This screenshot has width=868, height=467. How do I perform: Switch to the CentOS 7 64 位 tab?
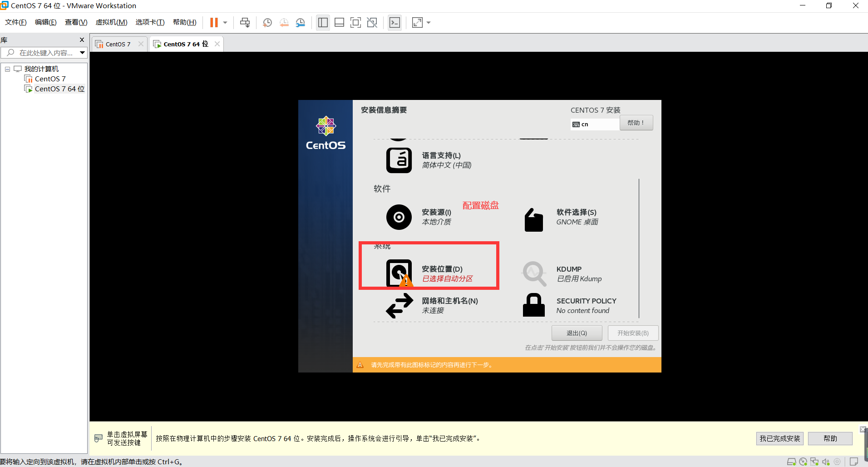coord(186,44)
